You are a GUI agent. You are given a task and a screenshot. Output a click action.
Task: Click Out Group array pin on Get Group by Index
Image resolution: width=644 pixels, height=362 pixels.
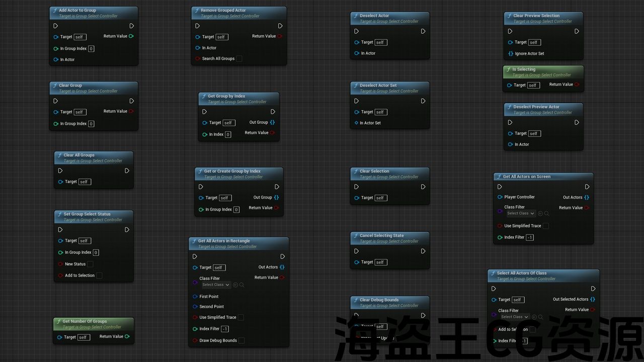pyautogui.click(x=272, y=122)
